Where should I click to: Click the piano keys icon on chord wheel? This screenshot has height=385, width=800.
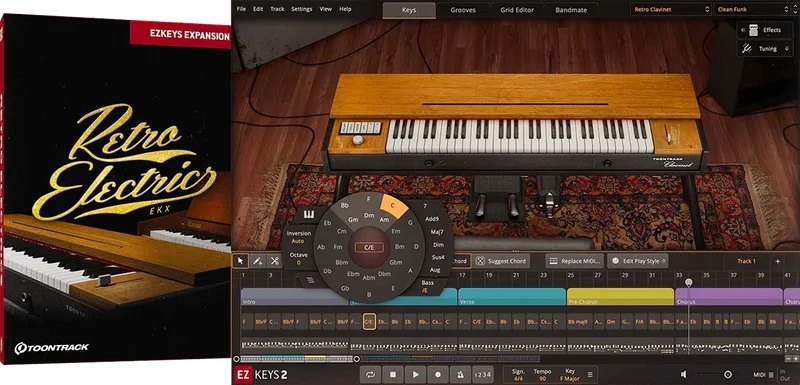click(x=309, y=215)
